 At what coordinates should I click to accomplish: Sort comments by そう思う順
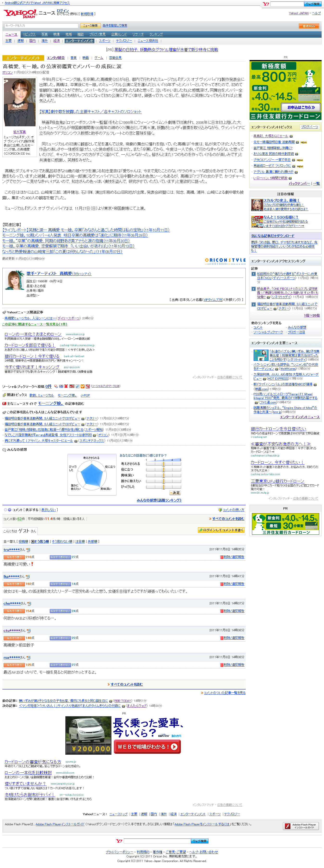(x=42, y=541)
